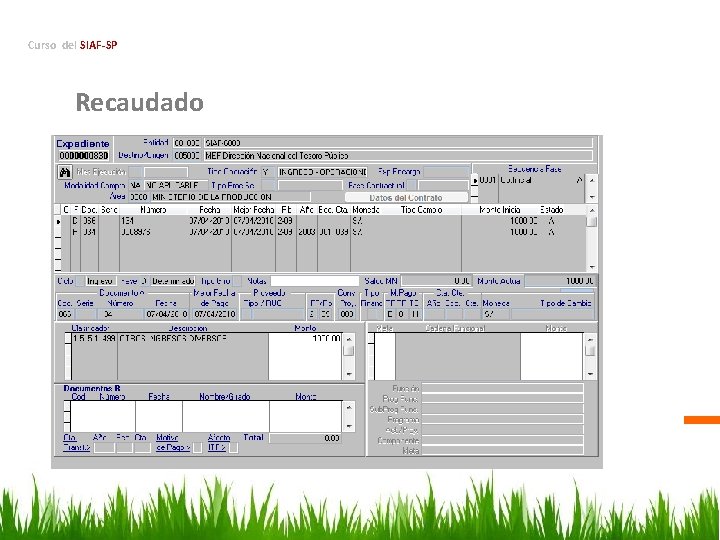Click the Componente field
Image resolution: width=720 pixels, height=540 pixels.
tap(502, 441)
